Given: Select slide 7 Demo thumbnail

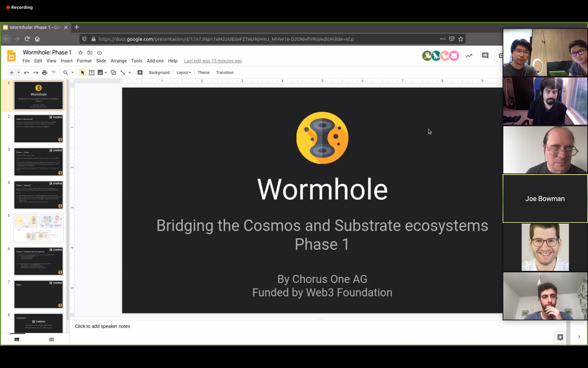Looking at the screenshot, I should [x=39, y=294].
